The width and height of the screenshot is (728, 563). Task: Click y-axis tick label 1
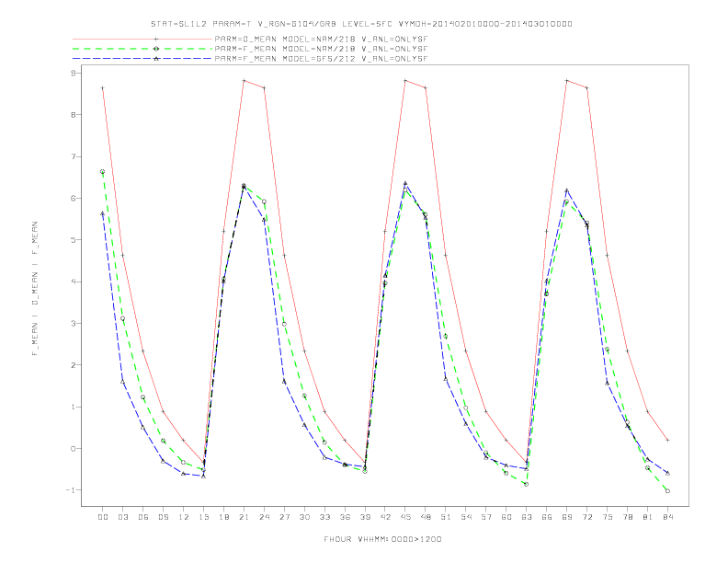click(73, 407)
